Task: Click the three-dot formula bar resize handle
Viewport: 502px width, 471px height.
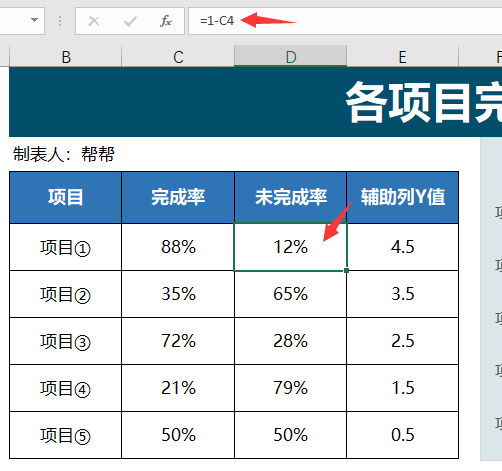Action: [x=60, y=21]
